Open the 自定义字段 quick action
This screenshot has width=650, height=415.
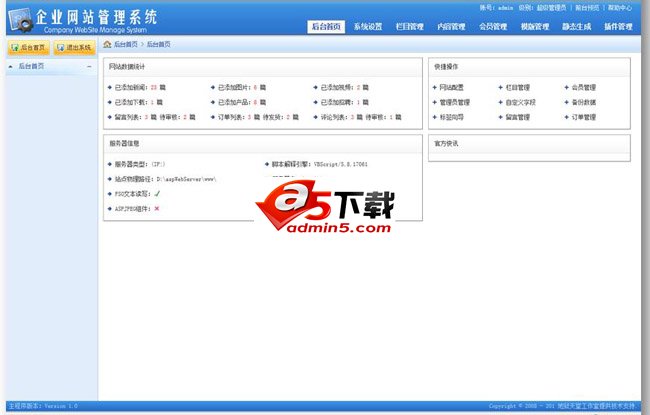(521, 102)
